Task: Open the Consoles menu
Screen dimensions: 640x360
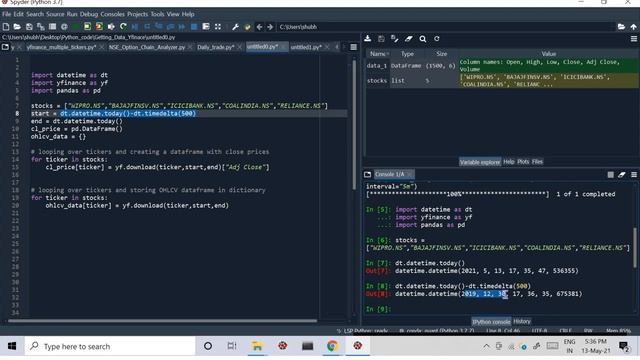Action: 112,14
